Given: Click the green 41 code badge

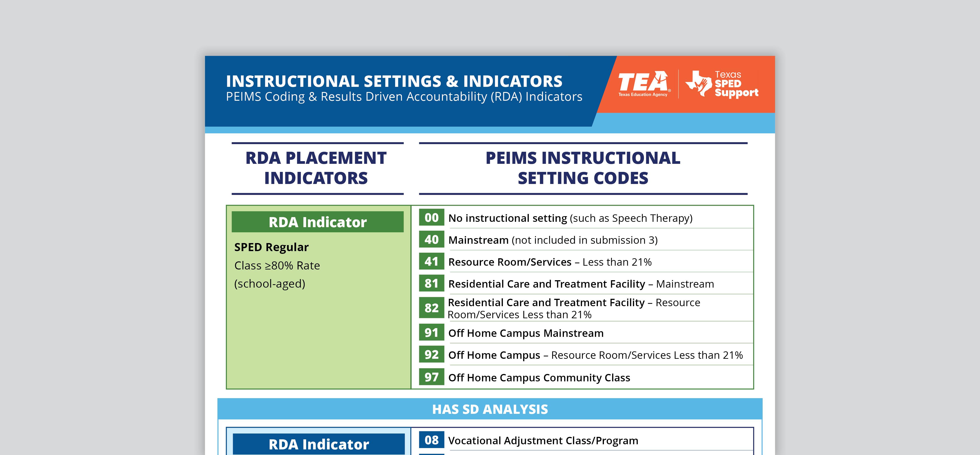Looking at the screenshot, I should pyautogui.click(x=431, y=262).
